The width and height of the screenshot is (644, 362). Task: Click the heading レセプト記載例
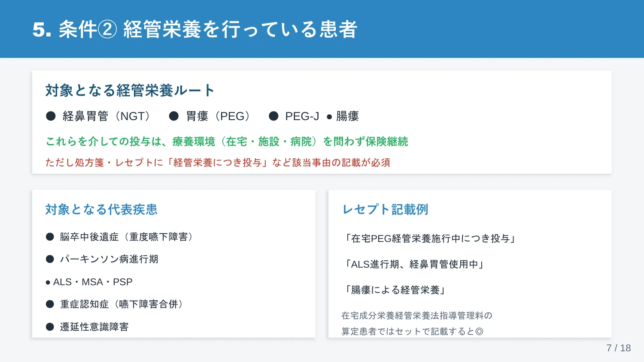pyautogui.click(x=385, y=209)
